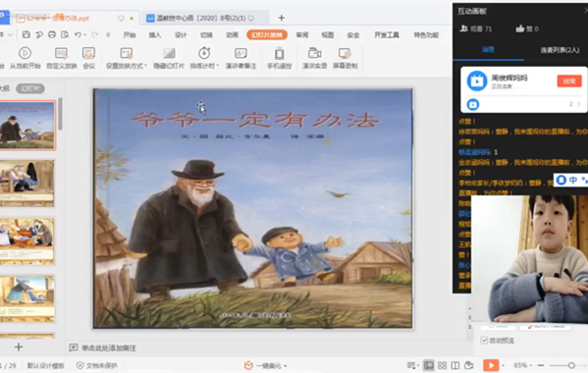The width and height of the screenshot is (588, 373).
Task: Click the red 结束 button
Action: 569,80
